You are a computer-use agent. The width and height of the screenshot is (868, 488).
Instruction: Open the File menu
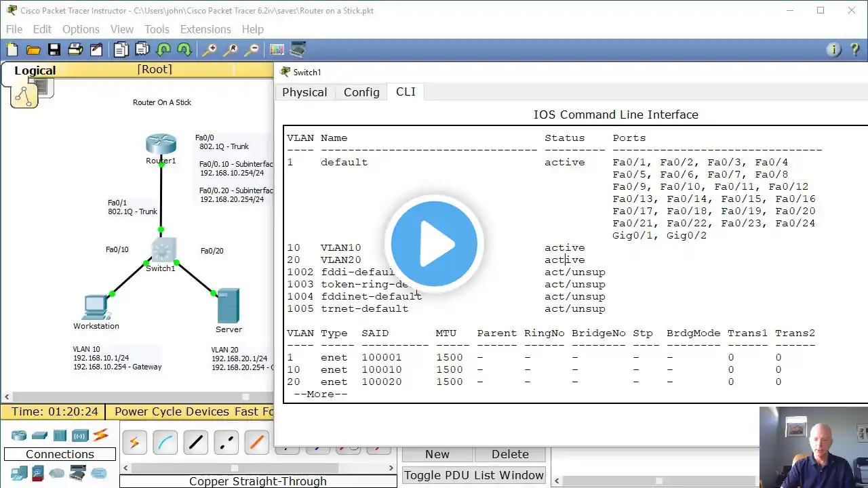14,29
